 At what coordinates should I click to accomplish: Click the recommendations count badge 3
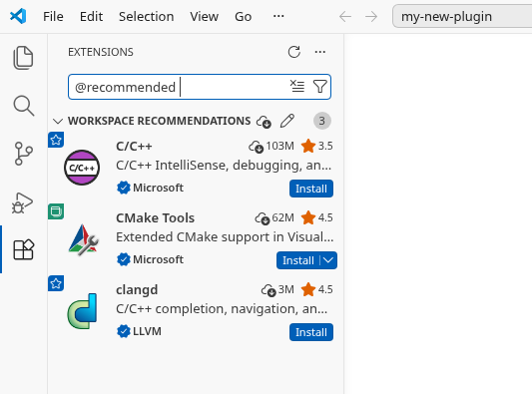coord(322,121)
